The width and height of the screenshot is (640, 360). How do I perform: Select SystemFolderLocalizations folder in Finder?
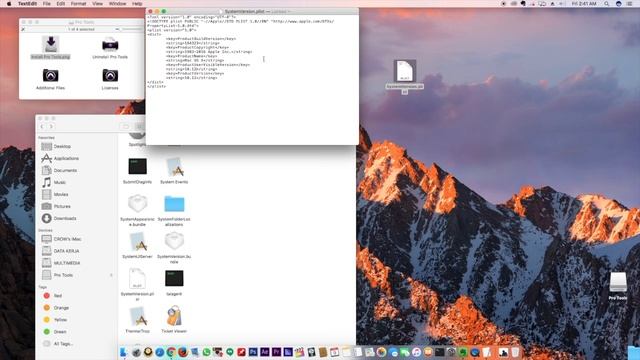[x=174, y=204]
